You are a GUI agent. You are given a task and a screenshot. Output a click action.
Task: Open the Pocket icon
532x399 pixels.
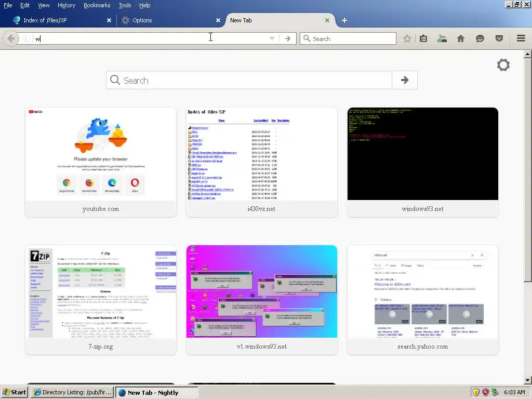coord(499,38)
